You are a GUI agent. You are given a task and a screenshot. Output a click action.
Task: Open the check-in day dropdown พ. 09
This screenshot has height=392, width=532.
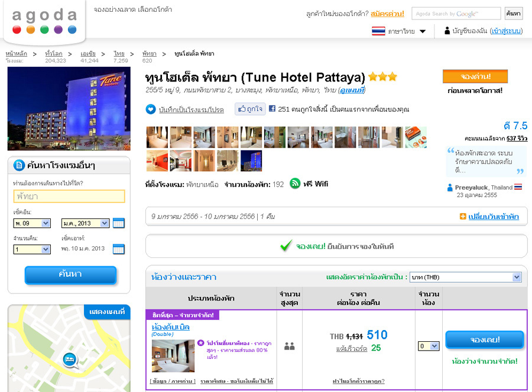click(32, 223)
